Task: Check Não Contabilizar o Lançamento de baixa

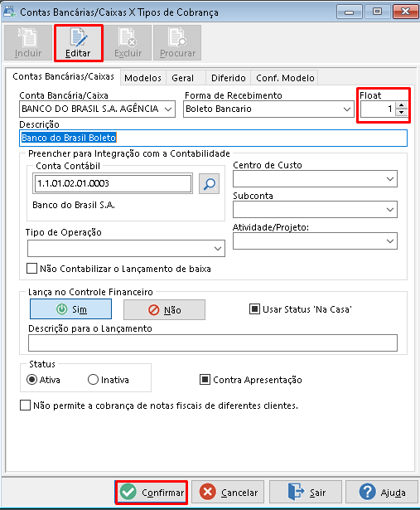Action: pyautogui.click(x=31, y=269)
